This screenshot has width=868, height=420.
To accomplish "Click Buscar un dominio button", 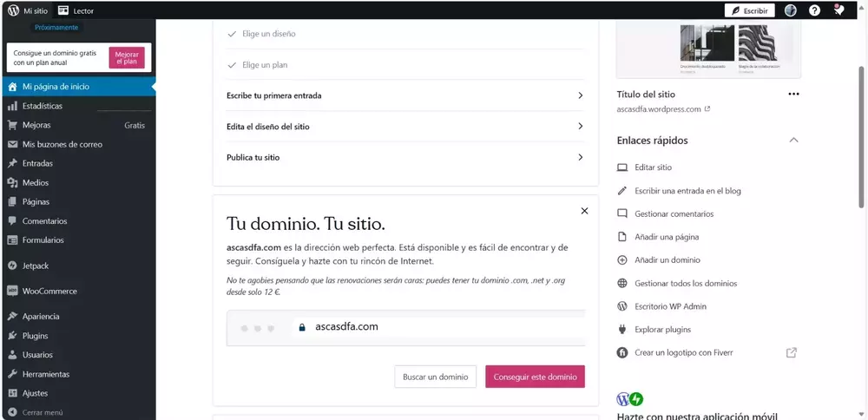I will click(435, 377).
